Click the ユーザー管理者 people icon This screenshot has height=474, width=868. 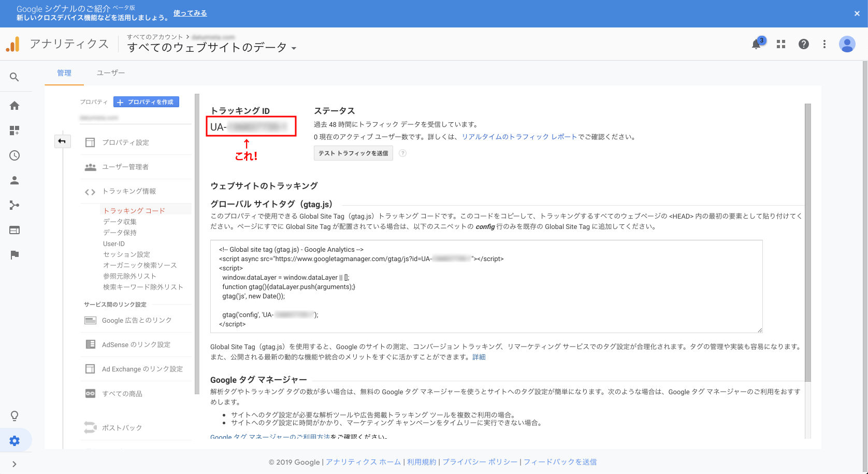(x=90, y=167)
